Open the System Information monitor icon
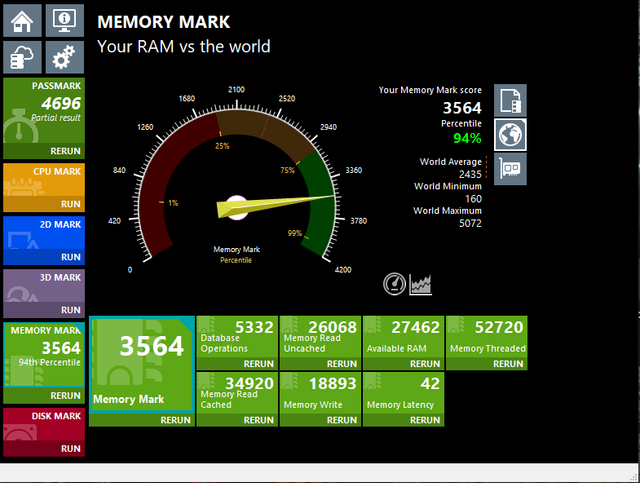 point(65,20)
